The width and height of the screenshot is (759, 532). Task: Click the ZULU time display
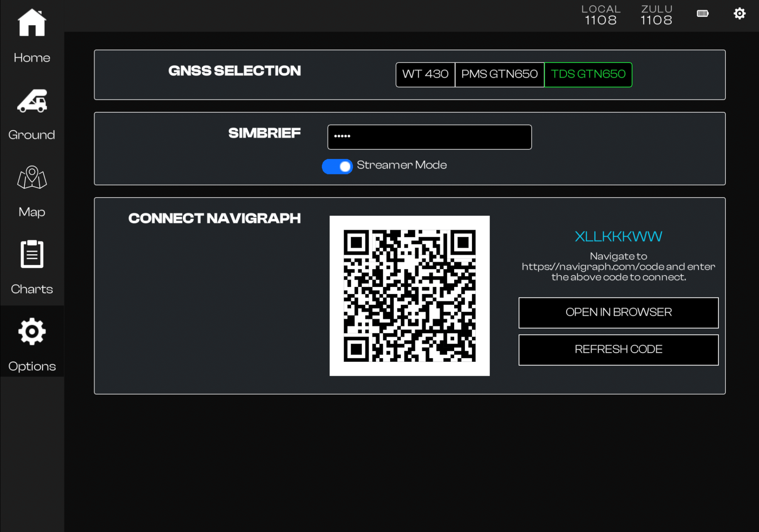coord(656,15)
